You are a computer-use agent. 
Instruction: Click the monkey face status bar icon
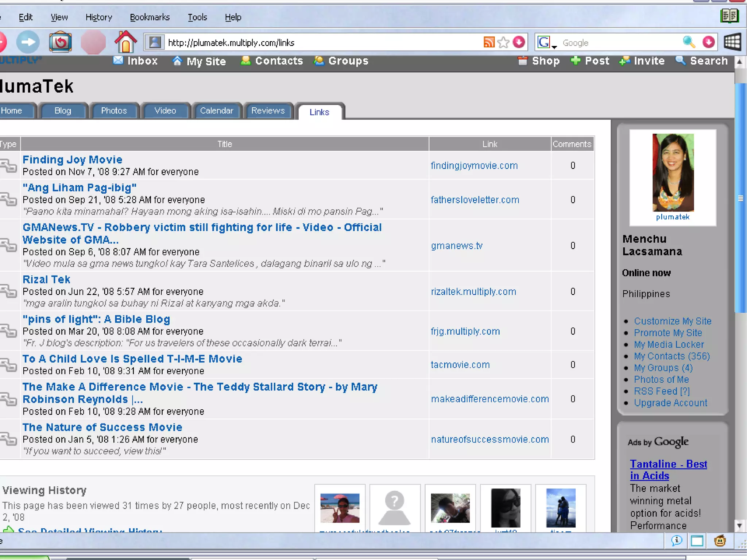tap(720, 541)
